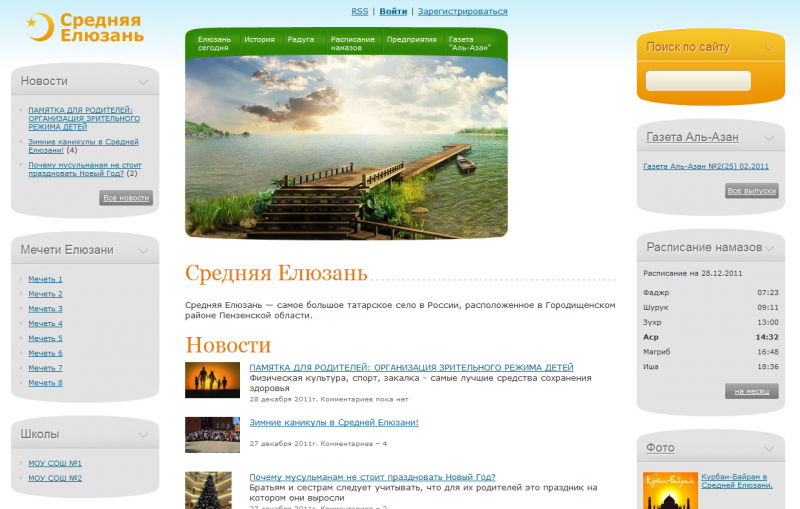
Task: Click the Аср 14:32 prayer time row
Action: tap(711, 337)
